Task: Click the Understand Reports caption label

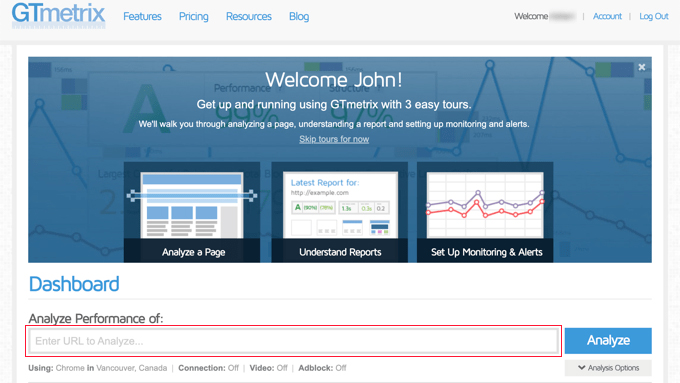Action: 340,252
